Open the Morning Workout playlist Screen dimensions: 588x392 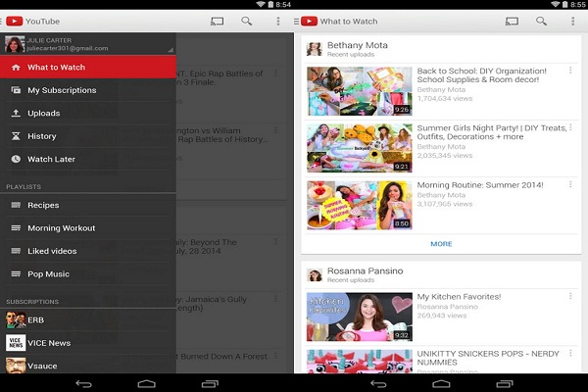click(88, 228)
